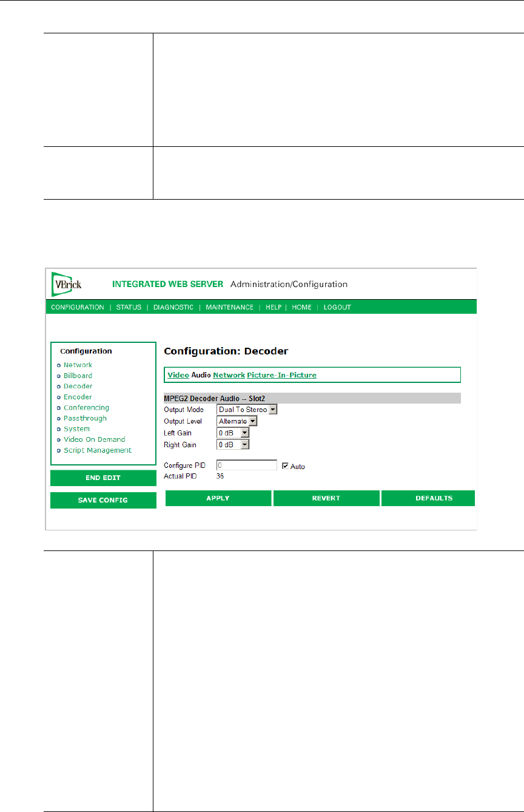Open the Left Gain dropdown

tap(233, 433)
